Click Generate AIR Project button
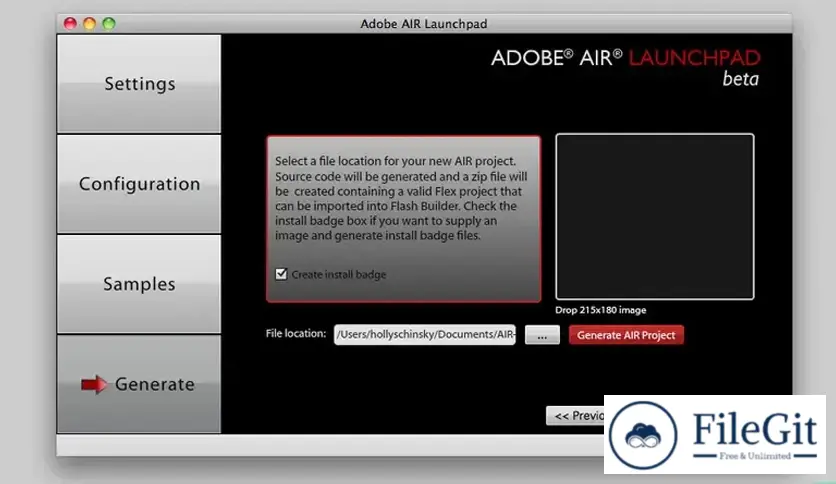 click(x=626, y=335)
